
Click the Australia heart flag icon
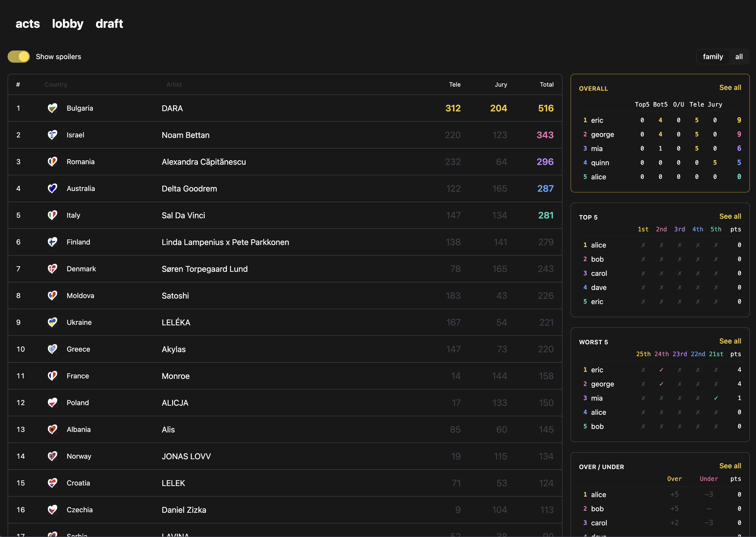[x=52, y=188]
